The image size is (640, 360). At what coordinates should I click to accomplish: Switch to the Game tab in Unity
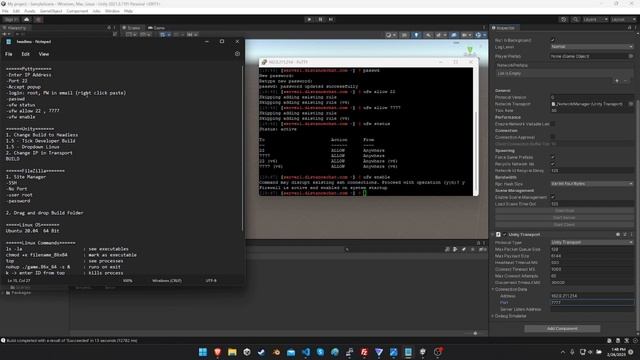click(156, 28)
